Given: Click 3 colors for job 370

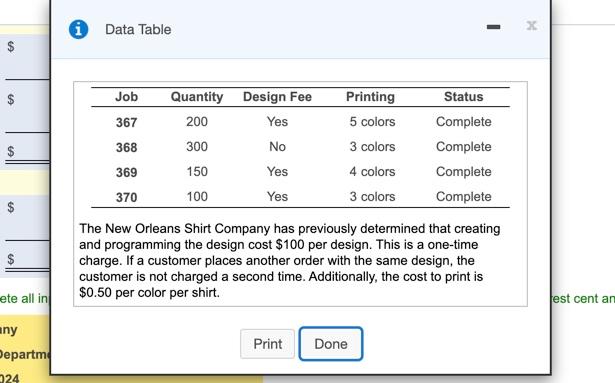Looking at the screenshot, I should [372, 196].
